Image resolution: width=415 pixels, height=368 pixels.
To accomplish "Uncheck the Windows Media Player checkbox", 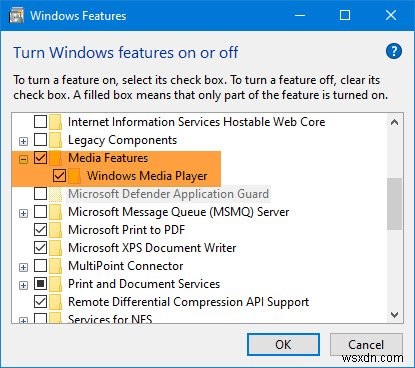I will point(59,176).
